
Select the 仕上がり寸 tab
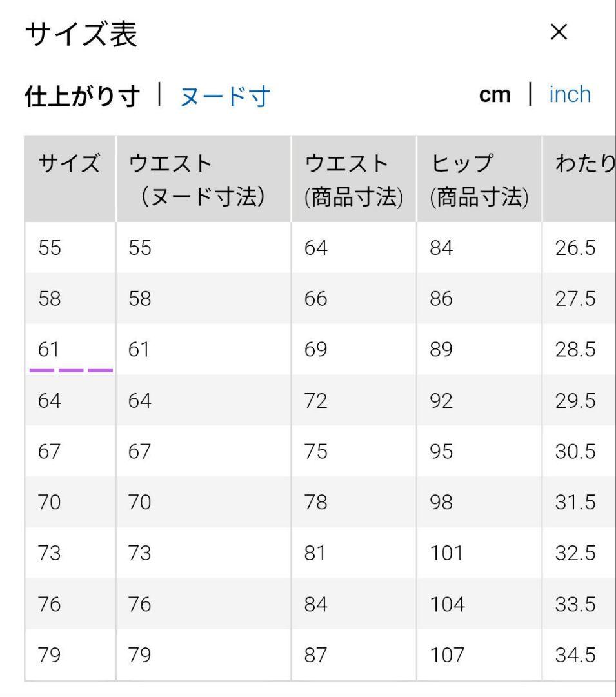click(82, 96)
